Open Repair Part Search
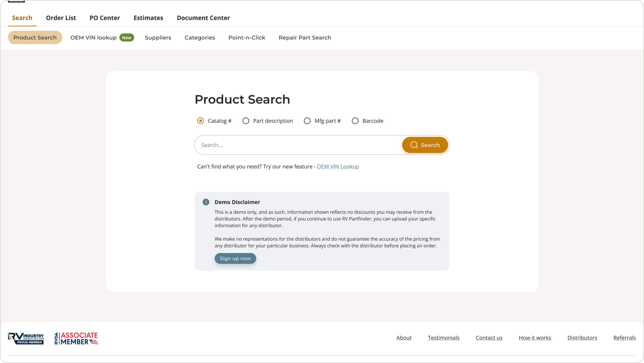 305,37
